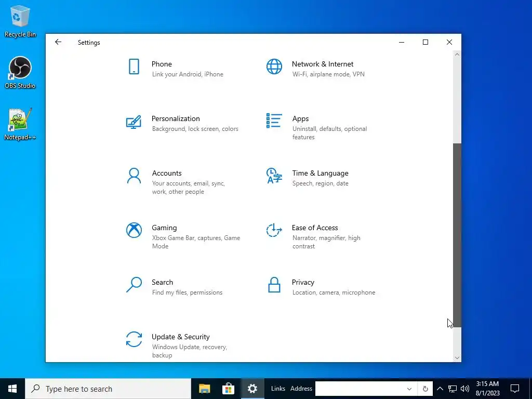Open the Phone settings title
The width and height of the screenshot is (532, 399).
click(162, 64)
